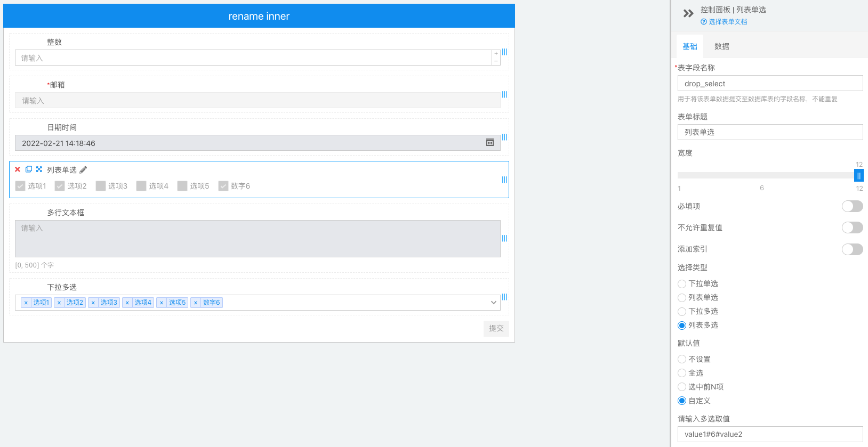Remove 选项4 tag from 下拉多选

[127, 303]
